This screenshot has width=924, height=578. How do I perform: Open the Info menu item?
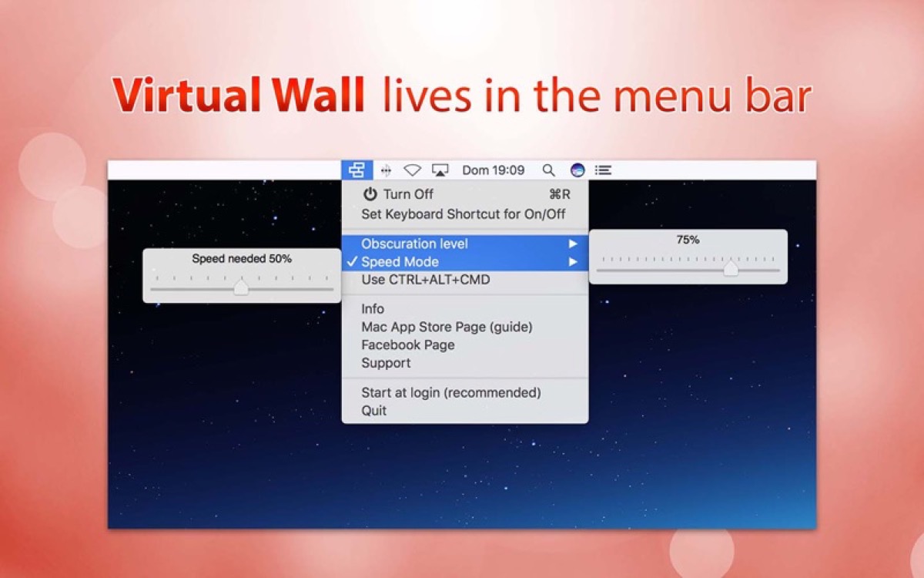pos(465,309)
